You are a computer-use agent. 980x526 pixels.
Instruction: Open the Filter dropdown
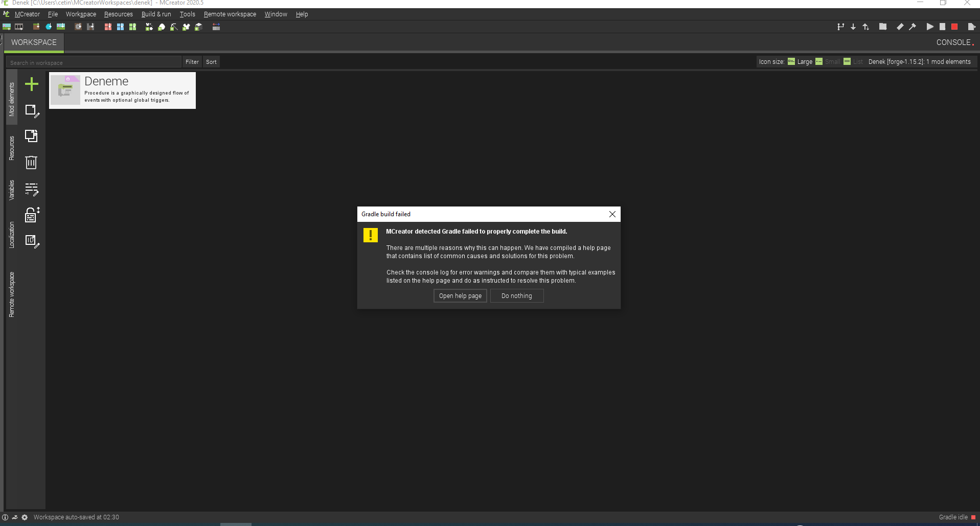(192, 62)
